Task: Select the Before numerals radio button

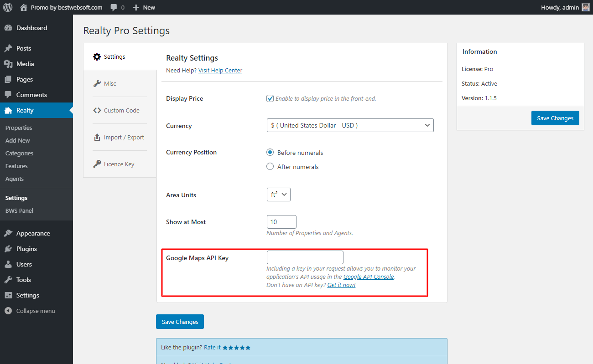Action: click(x=270, y=152)
